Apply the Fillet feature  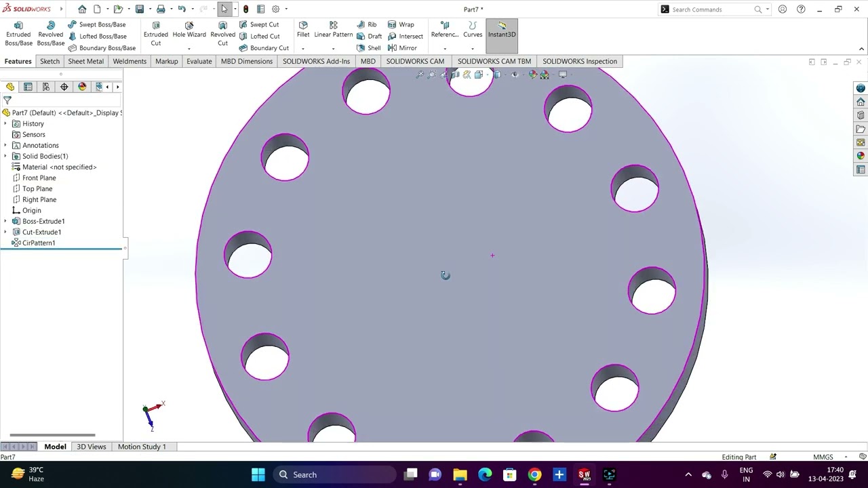[303, 30]
